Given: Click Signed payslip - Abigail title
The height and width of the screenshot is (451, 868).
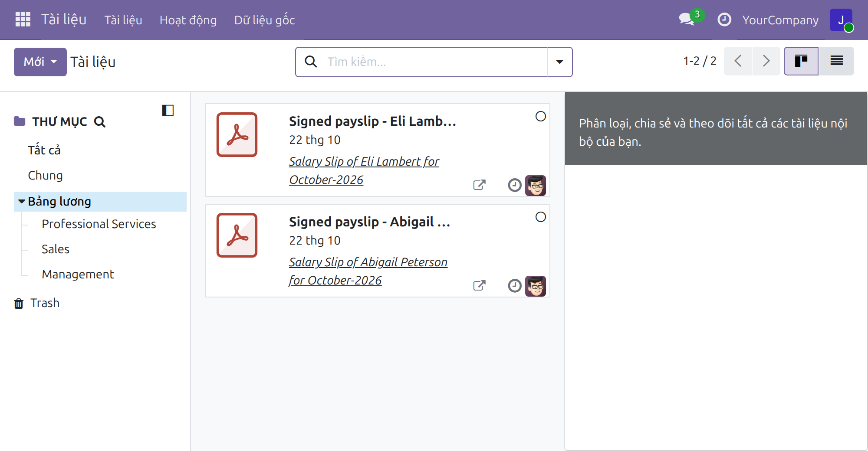Looking at the screenshot, I should 370,222.
